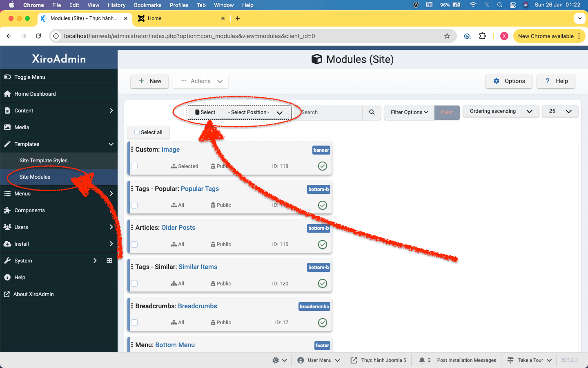588x368 pixels.
Task: Toggle published status of Similar Items module
Action: (x=323, y=283)
